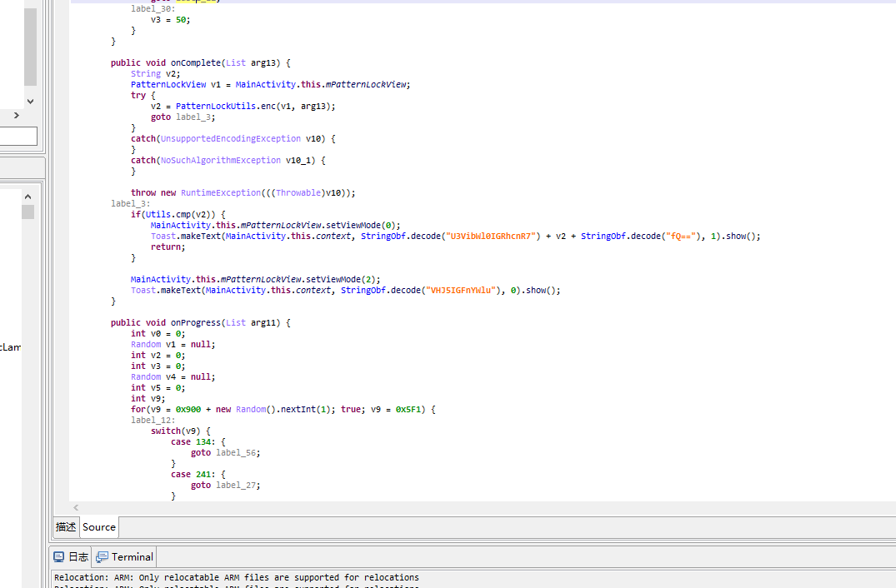Click the setViewMode(2) call

(341, 280)
